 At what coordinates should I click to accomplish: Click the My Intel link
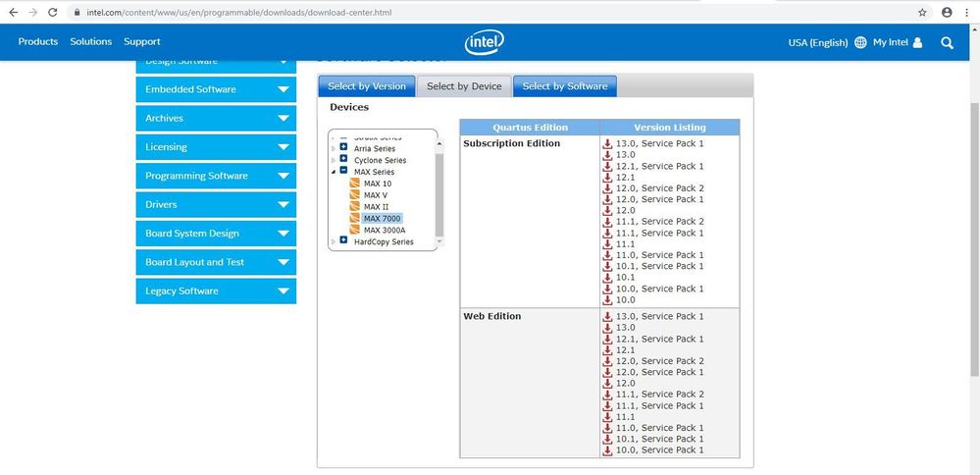[x=891, y=42]
